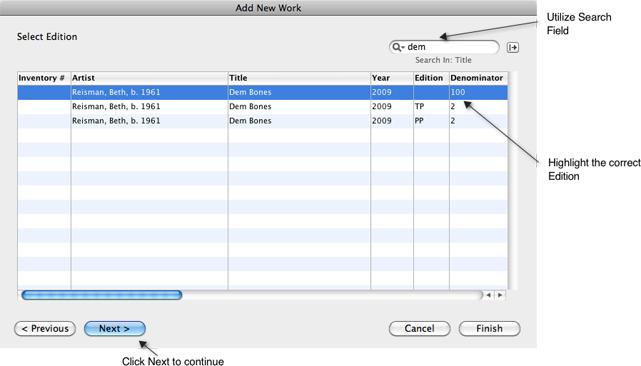The width and height of the screenshot is (641, 366).
Task: Sort by the Artist column header
Action: click(x=149, y=78)
